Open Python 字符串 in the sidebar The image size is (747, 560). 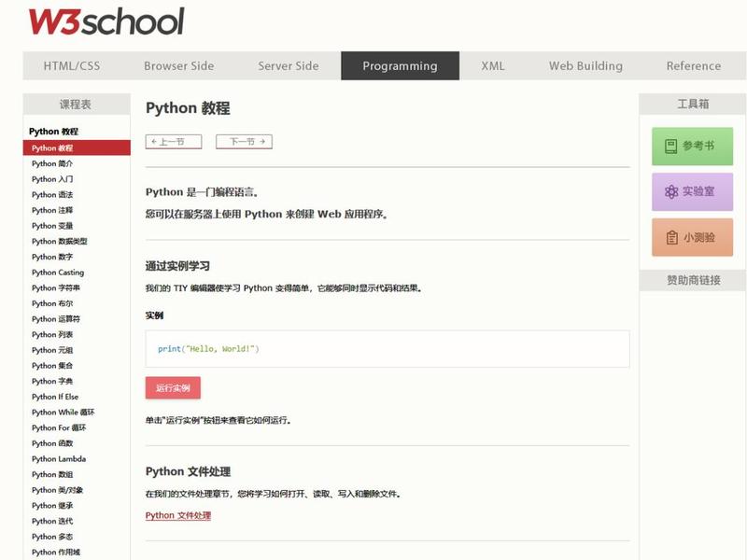tap(56, 288)
